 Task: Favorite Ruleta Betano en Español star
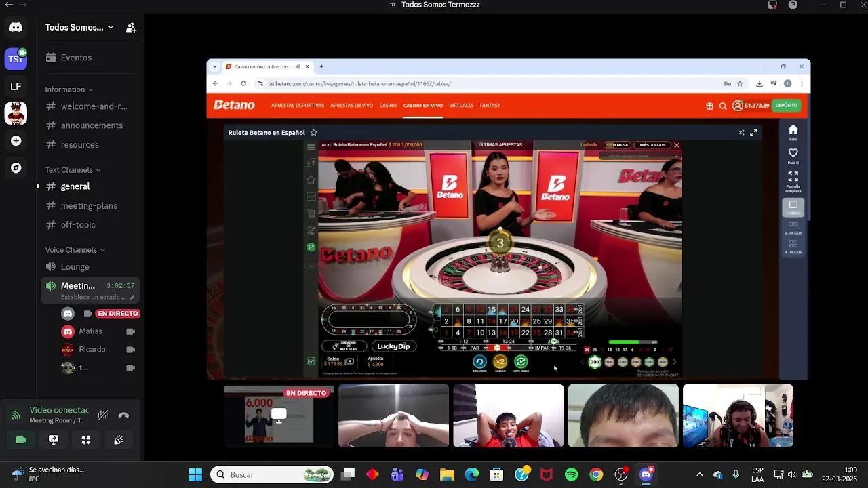point(313,133)
